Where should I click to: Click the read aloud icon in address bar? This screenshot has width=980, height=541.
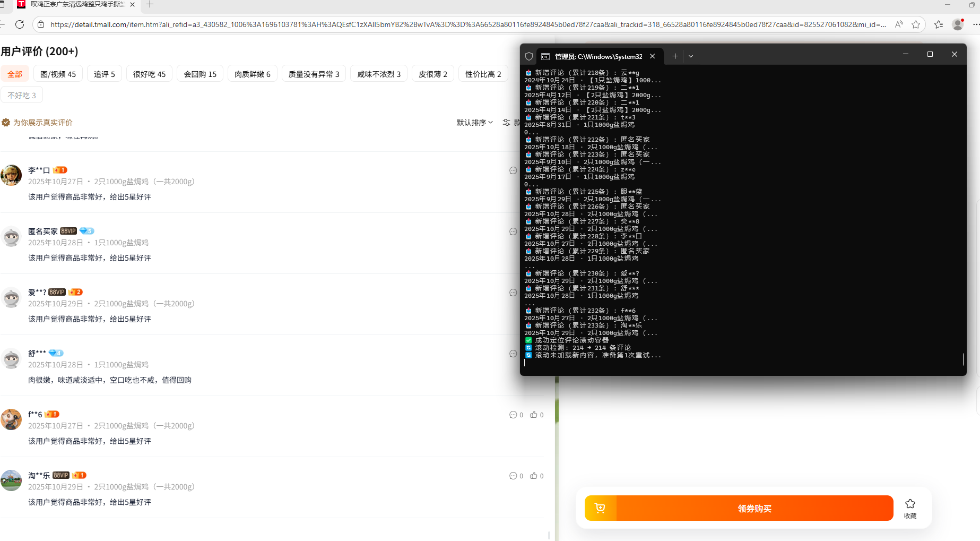[899, 24]
